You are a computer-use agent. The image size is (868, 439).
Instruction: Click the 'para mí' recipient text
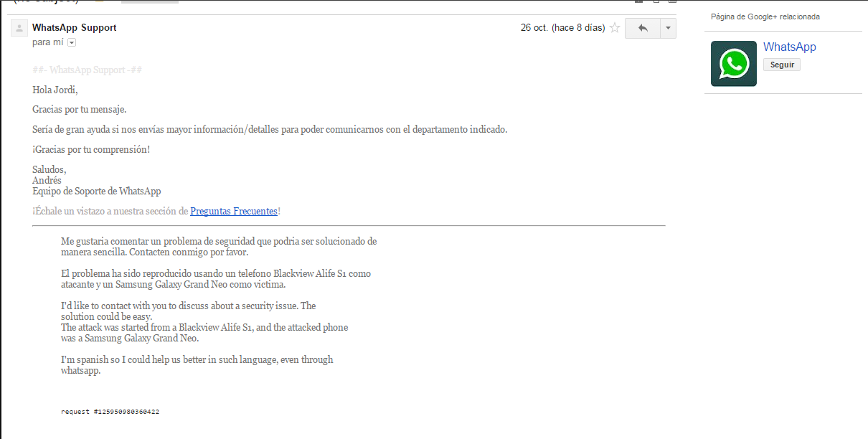click(x=48, y=42)
